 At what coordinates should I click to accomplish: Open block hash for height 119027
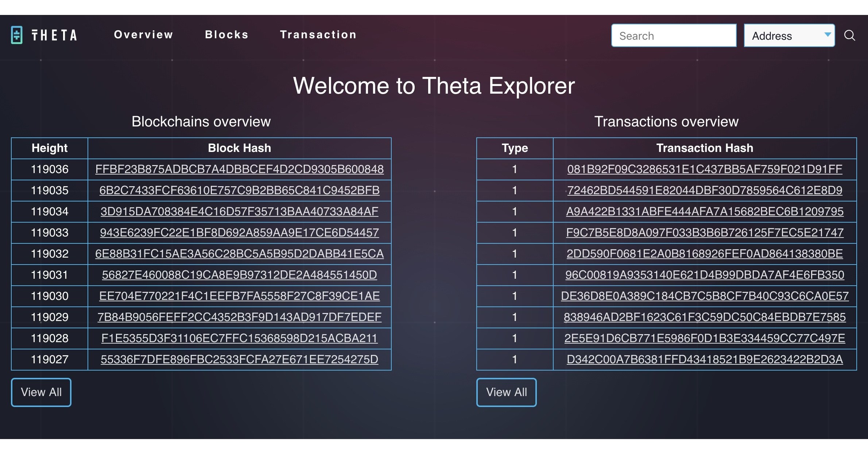click(x=239, y=359)
